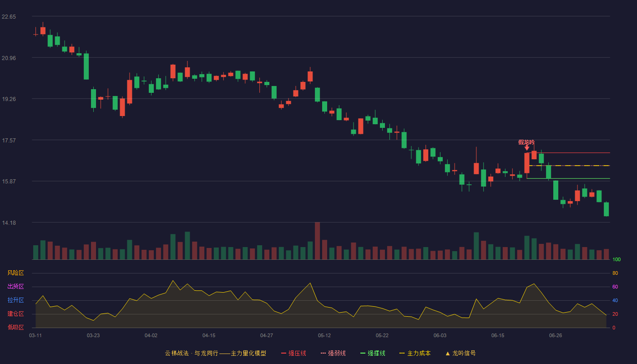This screenshot has height=364, width=637.
Task: Click the indicator scale value 20
Action: coord(615,314)
